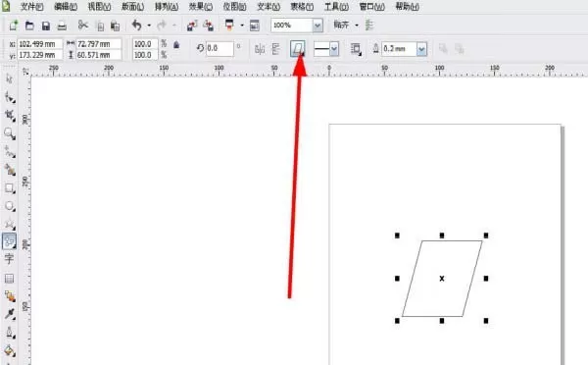The width and height of the screenshot is (588, 365).
Task: Open the 排列 menu
Action: click(x=167, y=7)
